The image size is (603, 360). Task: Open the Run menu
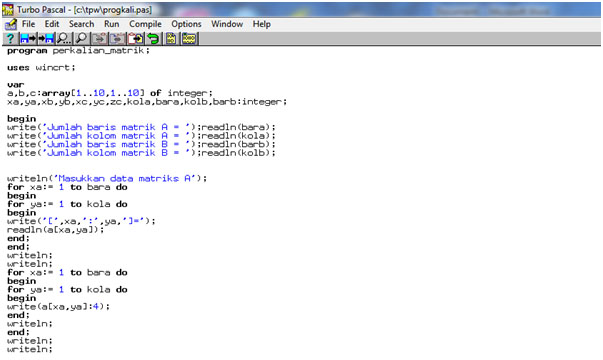[112, 24]
